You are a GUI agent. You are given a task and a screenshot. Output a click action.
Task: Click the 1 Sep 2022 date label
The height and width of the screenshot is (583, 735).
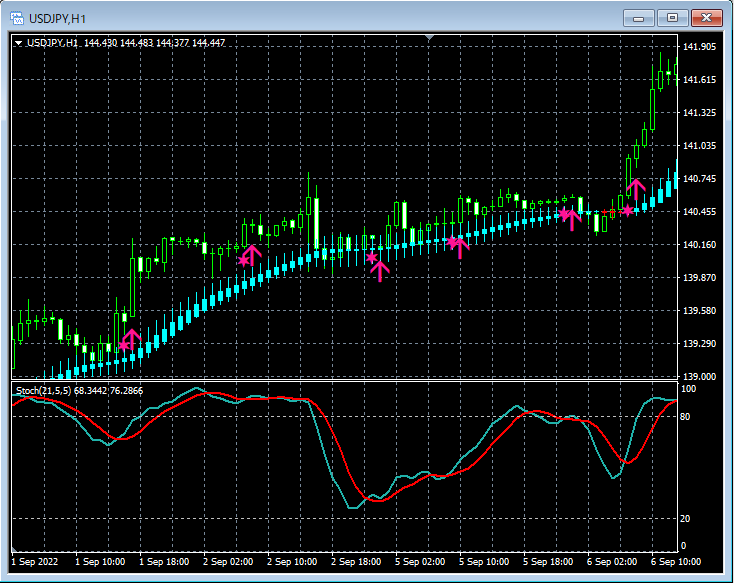tap(35, 562)
